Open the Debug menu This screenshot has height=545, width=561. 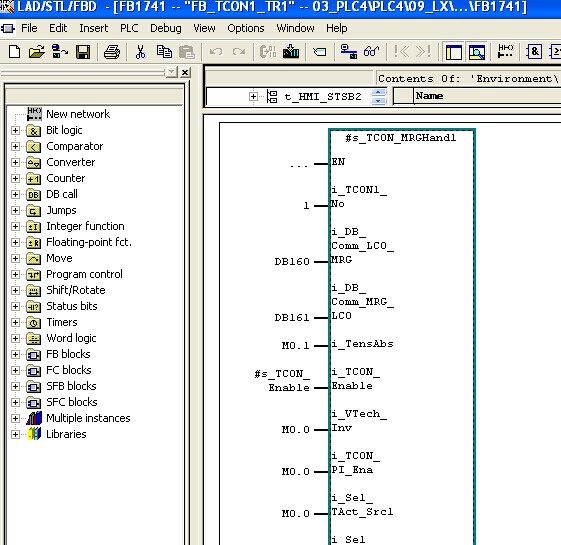(x=166, y=28)
